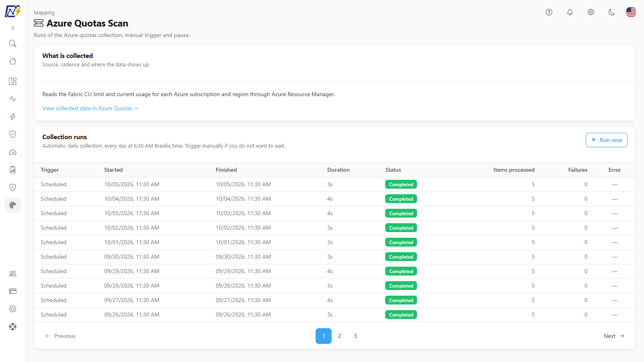
Task: Open the shield alert sidebar icon
Action: 13,187
